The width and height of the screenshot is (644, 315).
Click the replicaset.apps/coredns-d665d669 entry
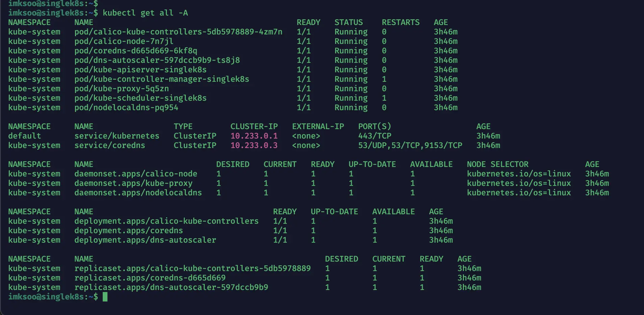(150, 278)
